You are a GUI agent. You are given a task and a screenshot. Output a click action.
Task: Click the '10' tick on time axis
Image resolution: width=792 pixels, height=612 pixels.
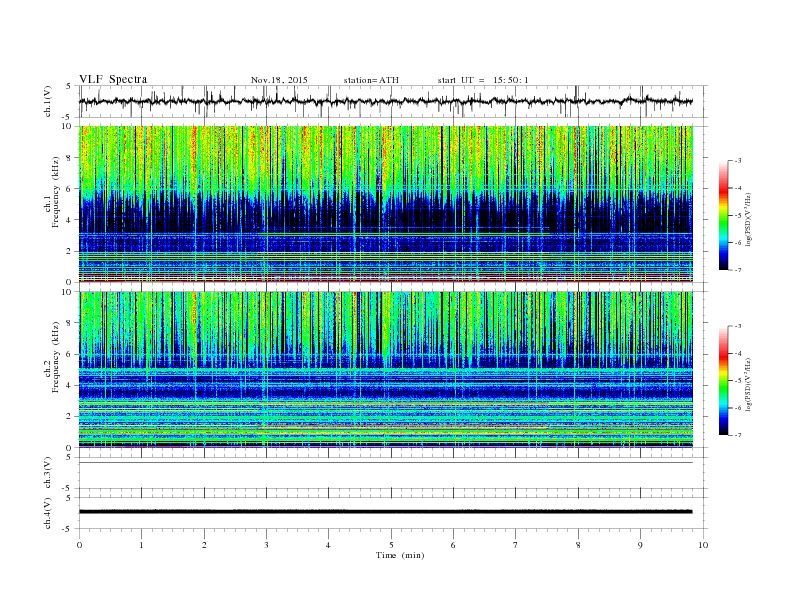coord(703,545)
